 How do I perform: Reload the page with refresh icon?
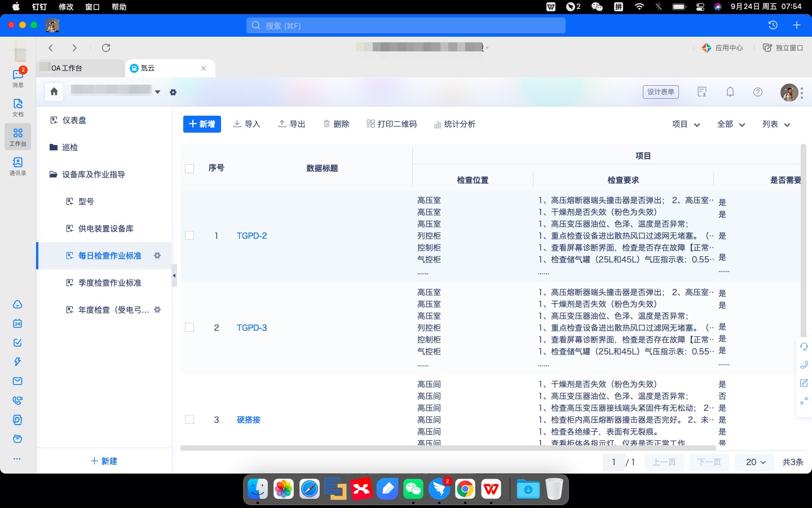[x=106, y=48]
